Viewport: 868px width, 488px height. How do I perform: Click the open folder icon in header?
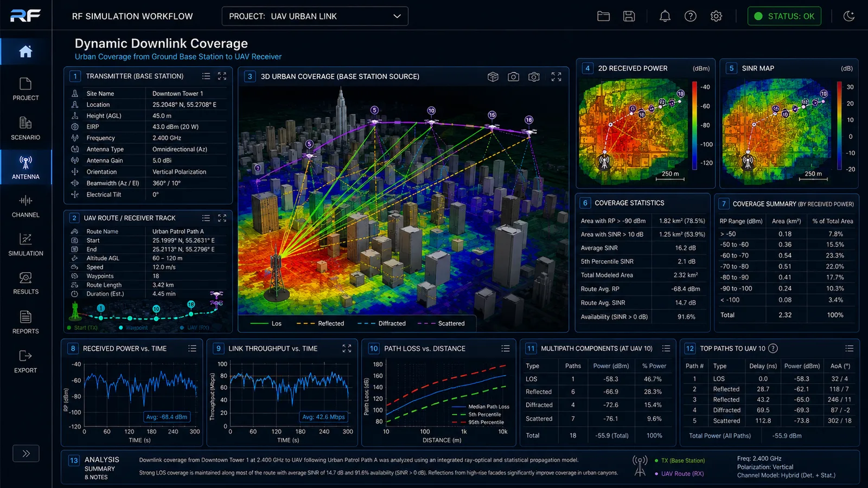tap(603, 16)
